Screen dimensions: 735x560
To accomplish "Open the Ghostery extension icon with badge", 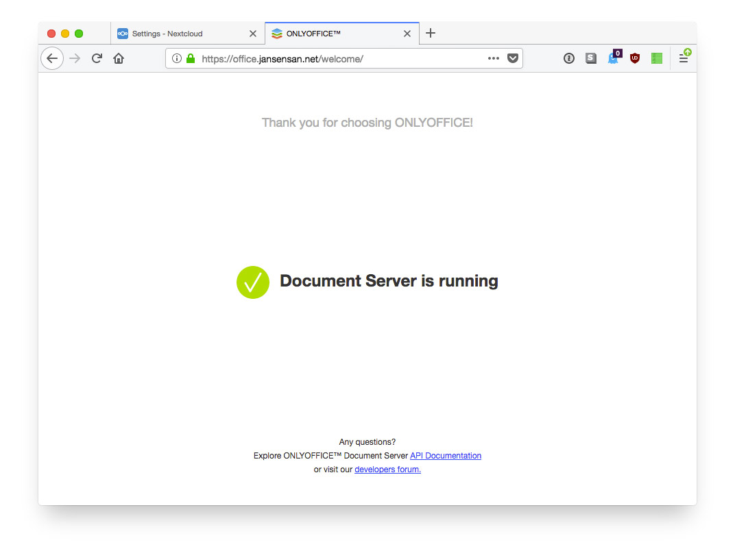I will [x=614, y=57].
